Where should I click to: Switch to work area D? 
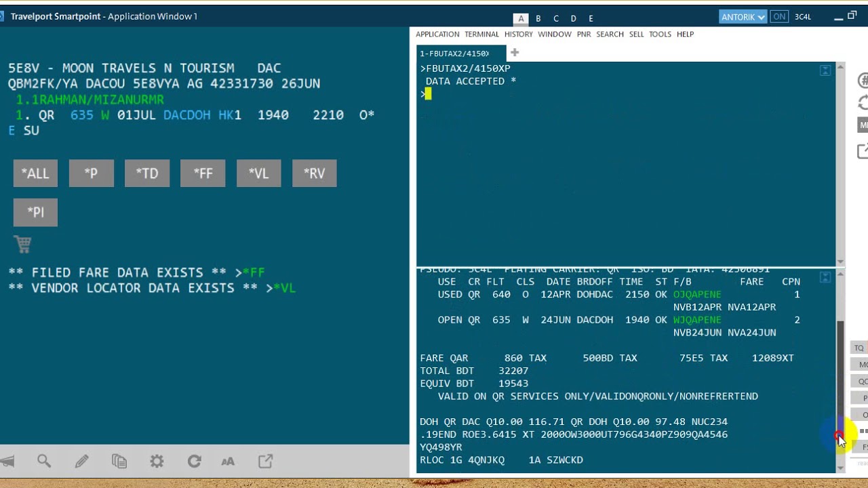click(x=574, y=19)
